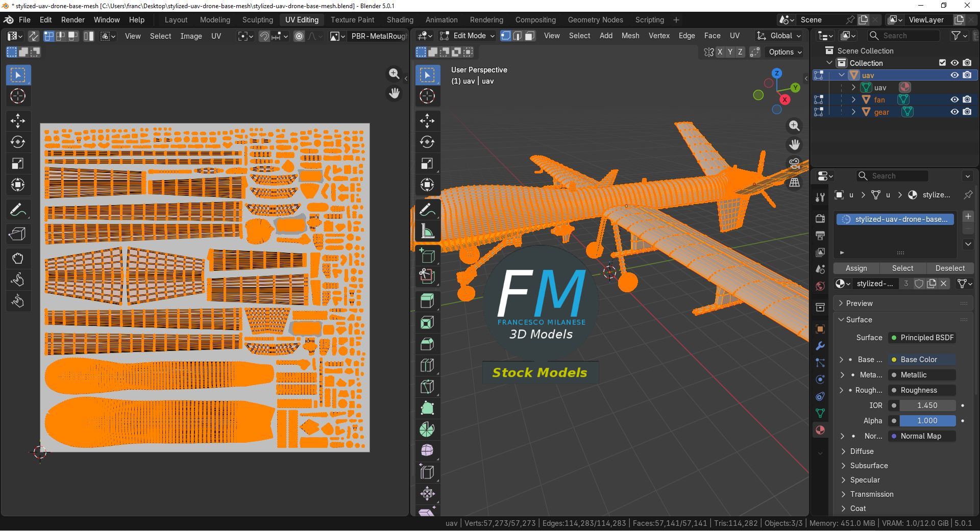Select the Spin tool in 3D viewport
This screenshot has width=980, height=531.
pos(427,429)
